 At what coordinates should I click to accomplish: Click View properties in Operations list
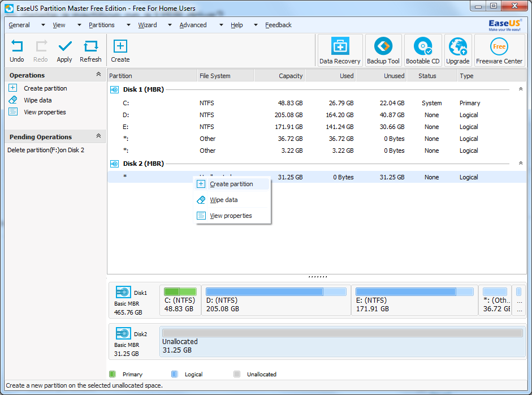point(45,112)
